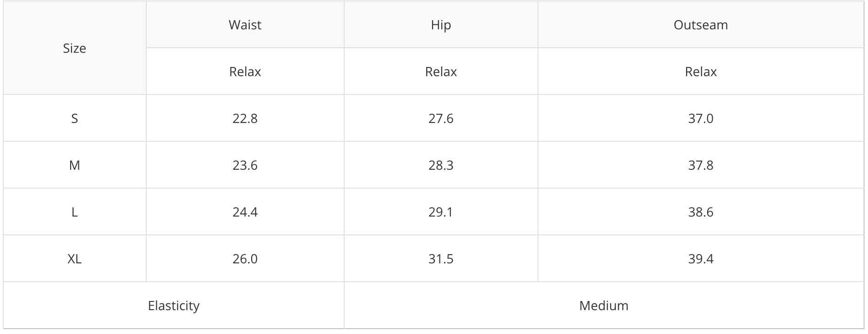This screenshot has height=334, width=868.
Task: Click the Elasticity label cell
Action: (174, 306)
